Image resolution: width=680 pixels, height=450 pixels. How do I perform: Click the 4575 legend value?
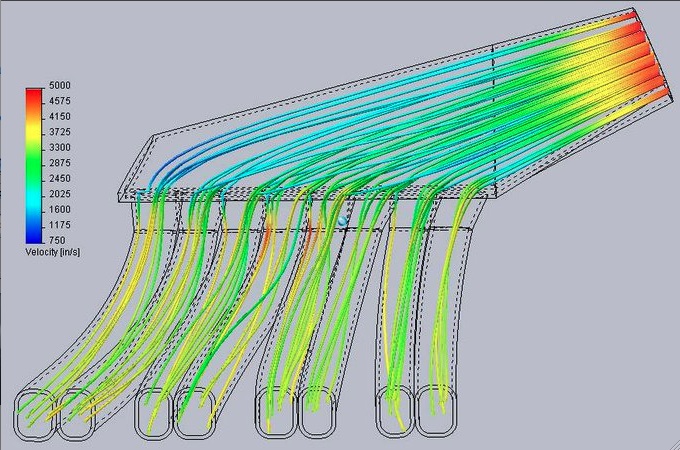coord(59,101)
